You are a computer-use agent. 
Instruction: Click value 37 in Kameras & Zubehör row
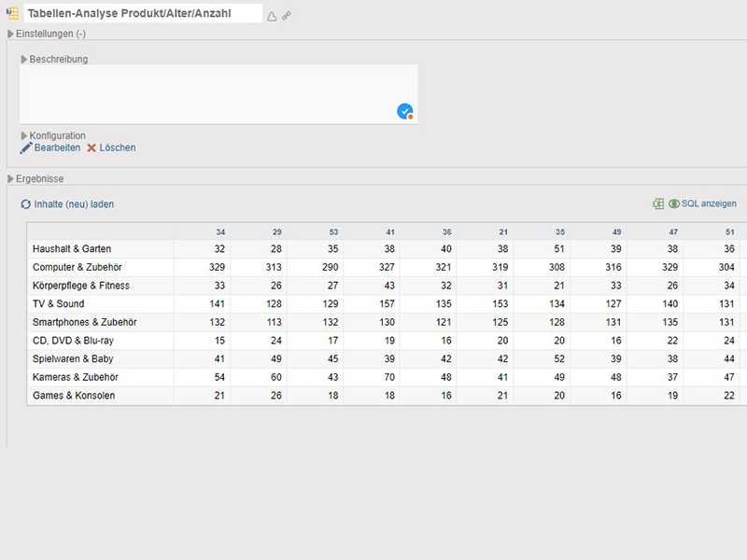click(672, 377)
